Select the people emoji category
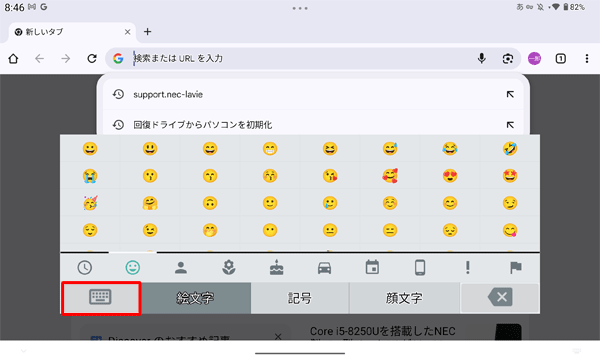The image size is (600, 360). coord(181,267)
